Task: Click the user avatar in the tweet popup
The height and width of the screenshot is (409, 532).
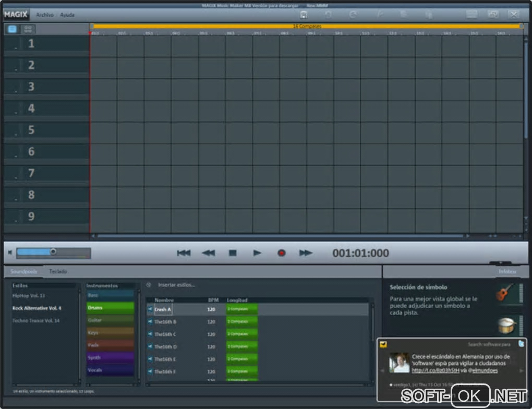Action: click(399, 363)
